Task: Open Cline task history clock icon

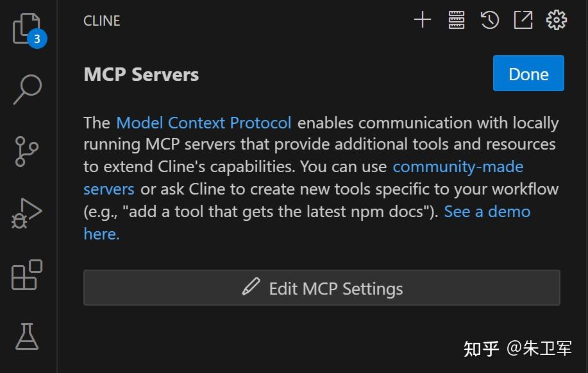Action: 490,19
